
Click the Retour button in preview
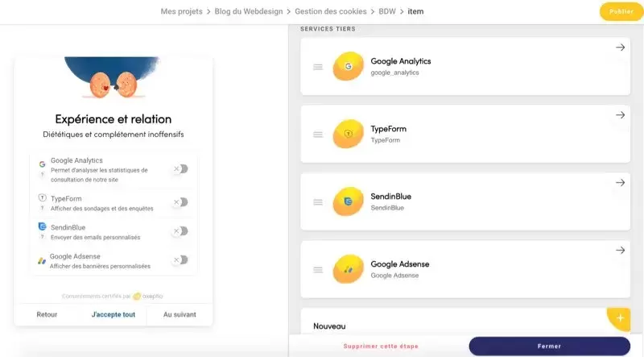point(47,314)
